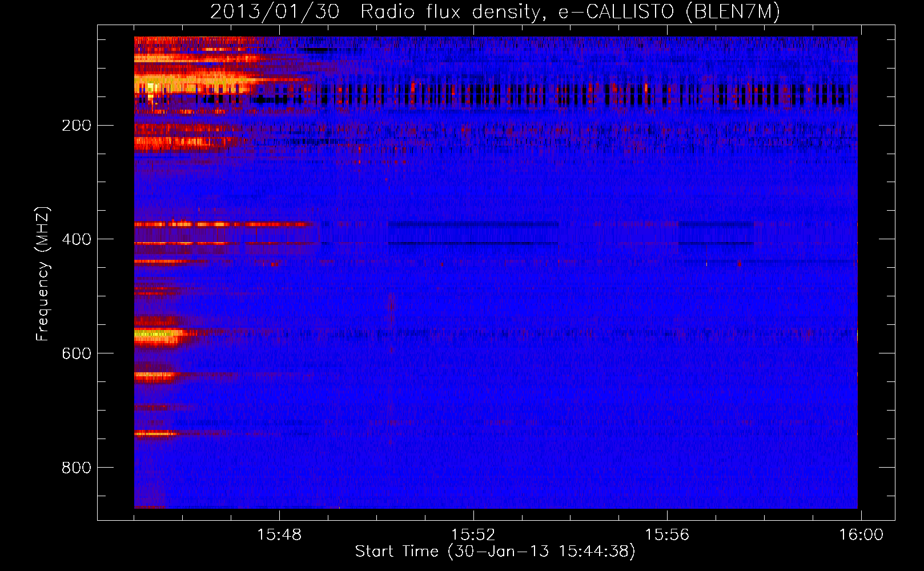Click the 16:00 time tick label
Image resolution: width=924 pixels, height=571 pixels.
pos(861,534)
